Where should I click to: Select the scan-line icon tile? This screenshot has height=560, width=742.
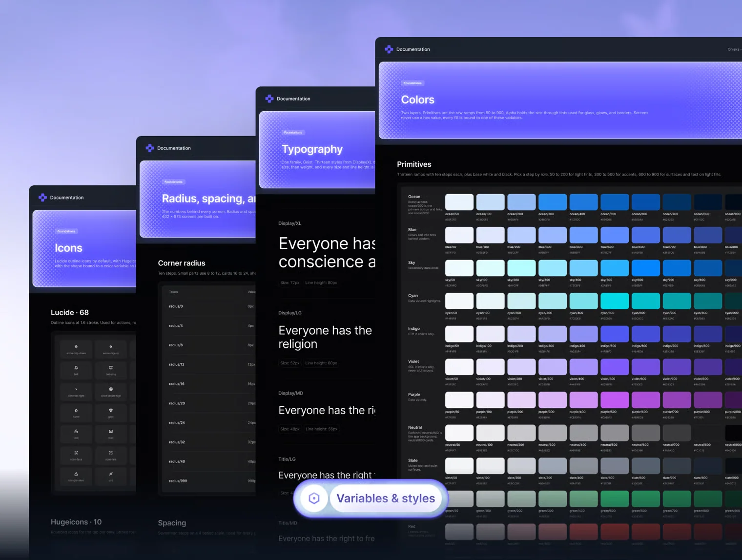click(x=111, y=455)
